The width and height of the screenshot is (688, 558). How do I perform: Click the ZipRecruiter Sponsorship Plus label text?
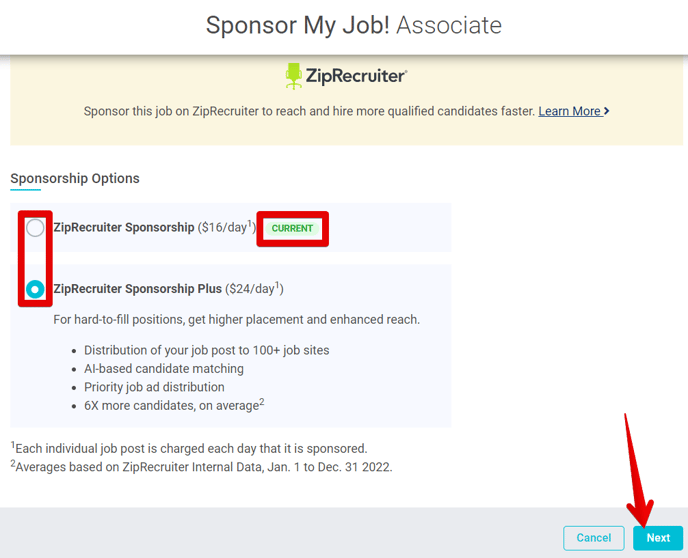(x=137, y=289)
